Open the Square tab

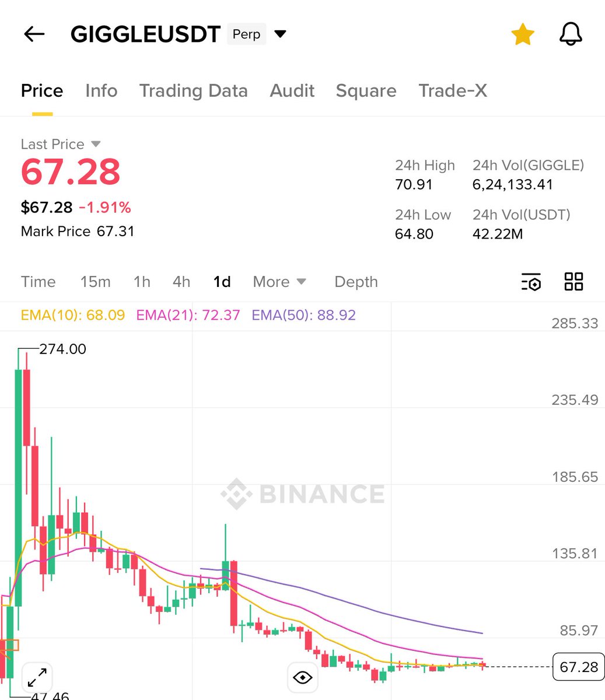pos(366,90)
